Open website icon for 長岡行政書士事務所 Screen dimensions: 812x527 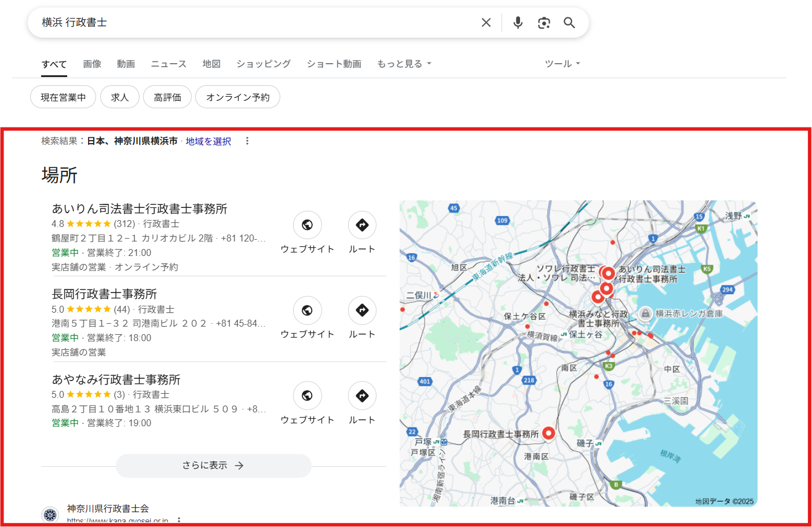coord(308,310)
